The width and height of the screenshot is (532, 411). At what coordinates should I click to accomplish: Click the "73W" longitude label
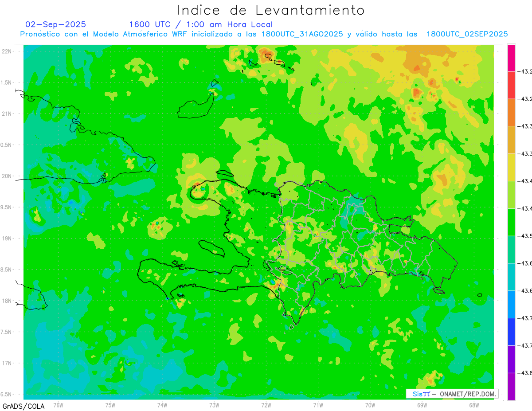click(x=214, y=405)
